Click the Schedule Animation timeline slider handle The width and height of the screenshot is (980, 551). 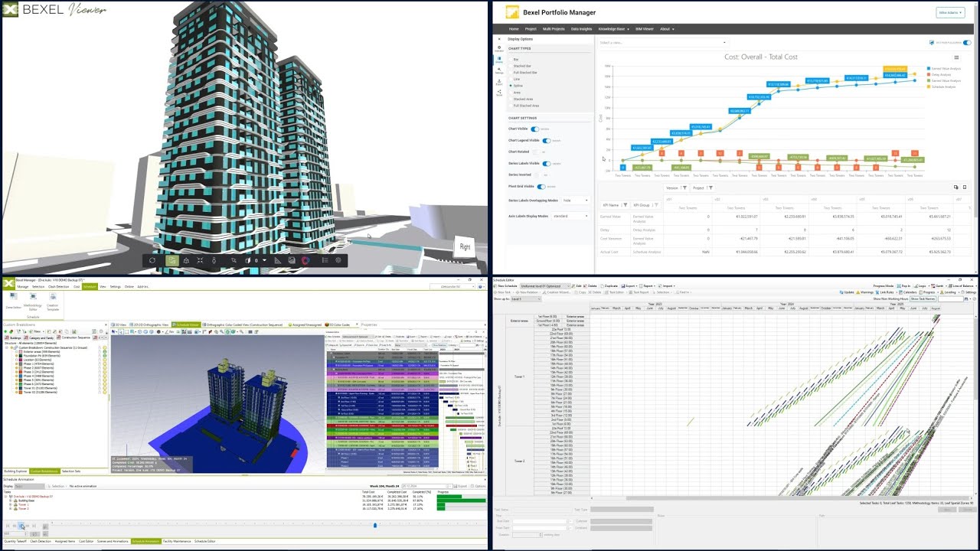pos(375,525)
